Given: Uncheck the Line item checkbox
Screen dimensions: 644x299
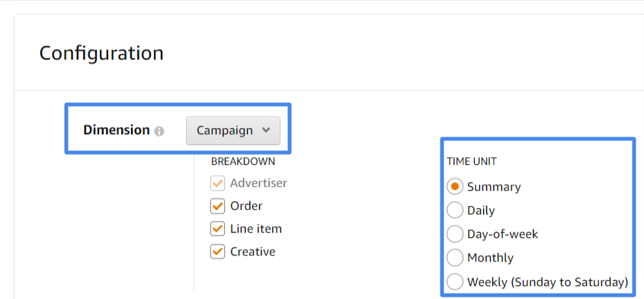Looking at the screenshot, I should point(217,229).
